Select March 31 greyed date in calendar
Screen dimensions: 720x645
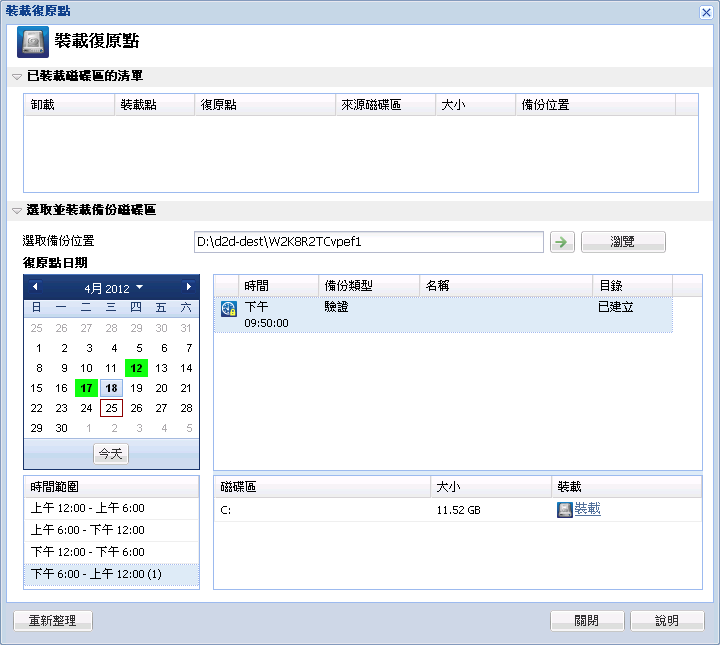point(186,328)
